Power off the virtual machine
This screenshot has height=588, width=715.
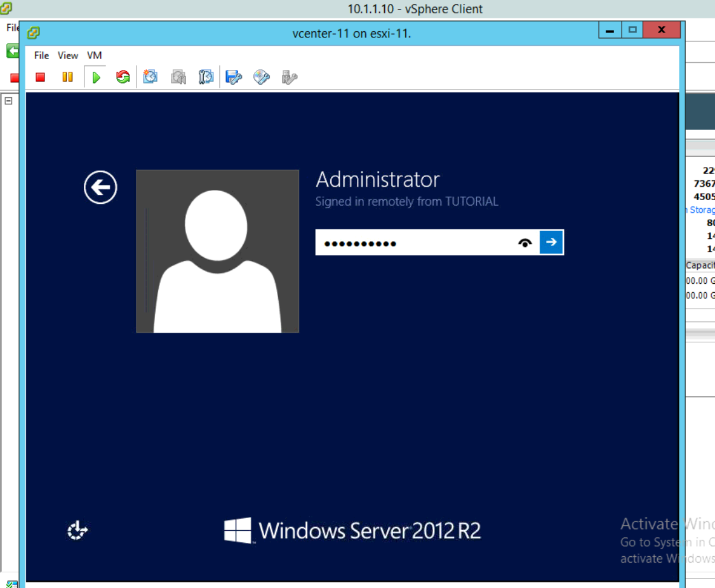tap(40, 77)
